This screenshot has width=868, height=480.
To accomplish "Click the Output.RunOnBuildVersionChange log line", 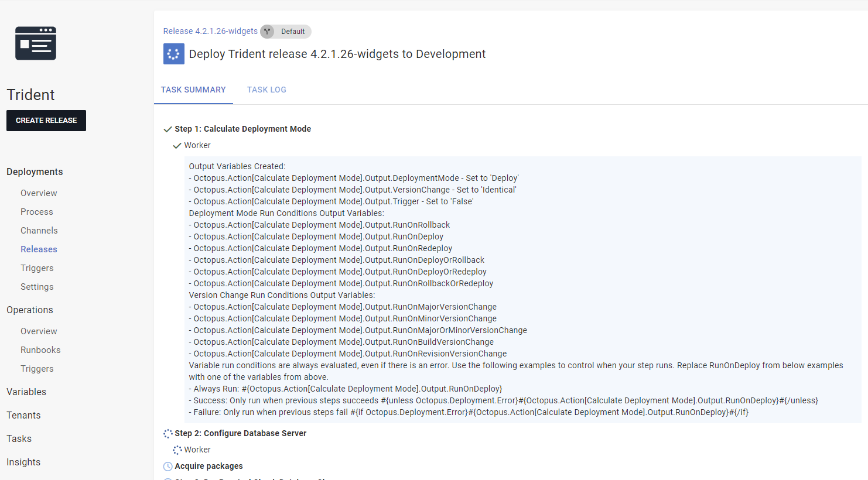I will point(341,342).
